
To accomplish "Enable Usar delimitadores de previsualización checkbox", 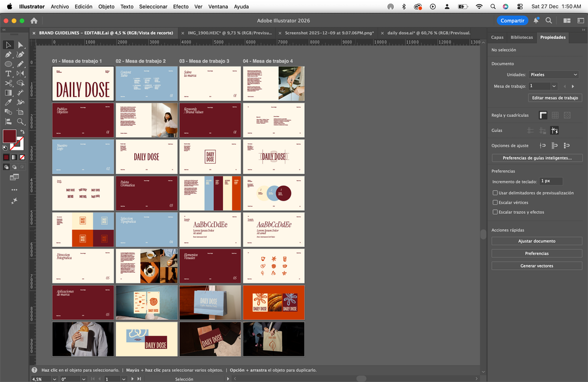I will click(495, 193).
